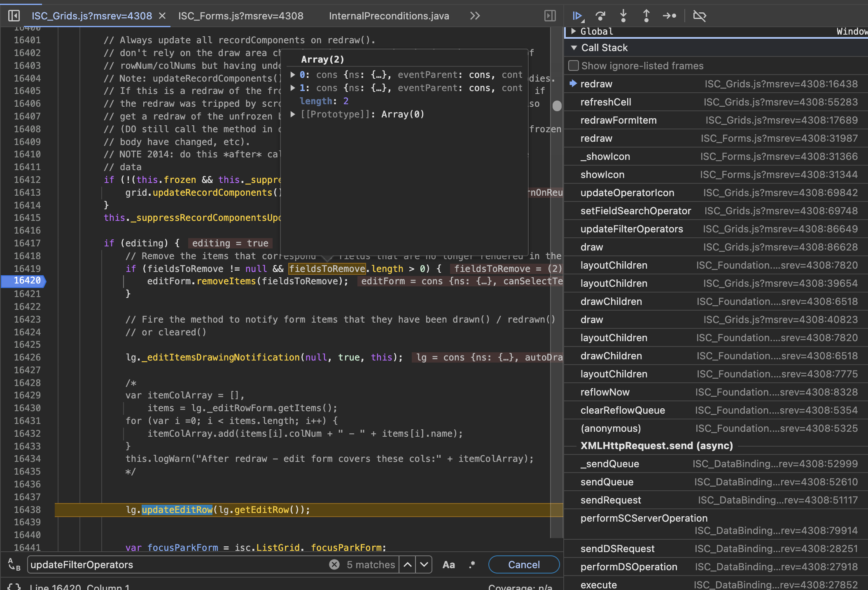Expand array item 0 in the popup
This screenshot has height=590, width=868.
292,75
